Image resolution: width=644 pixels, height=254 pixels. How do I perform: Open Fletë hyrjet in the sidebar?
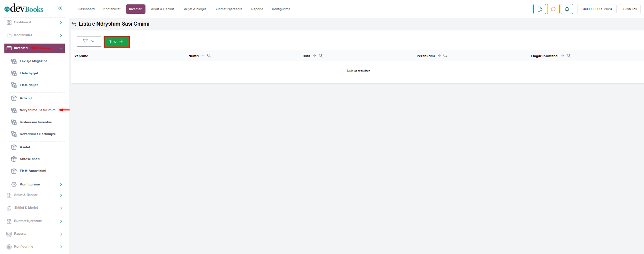[x=29, y=73]
